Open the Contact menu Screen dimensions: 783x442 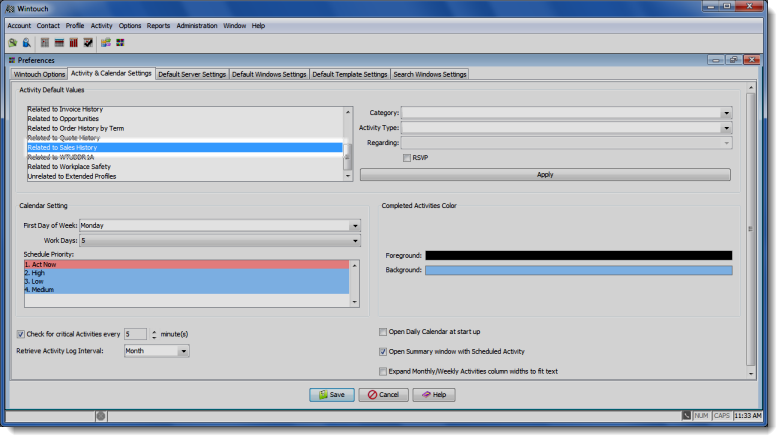48,25
